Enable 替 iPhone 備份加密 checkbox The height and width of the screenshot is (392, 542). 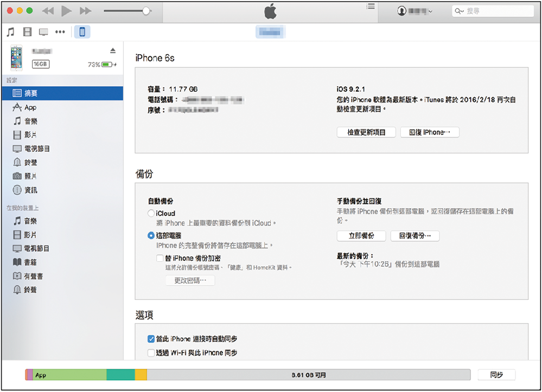click(x=160, y=258)
